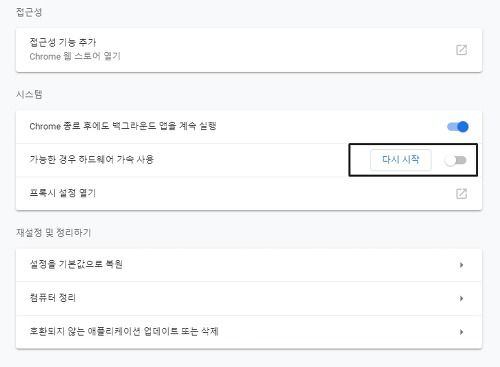Click the 다시 시작 relaunch button
The height and width of the screenshot is (367, 500).
click(x=401, y=160)
